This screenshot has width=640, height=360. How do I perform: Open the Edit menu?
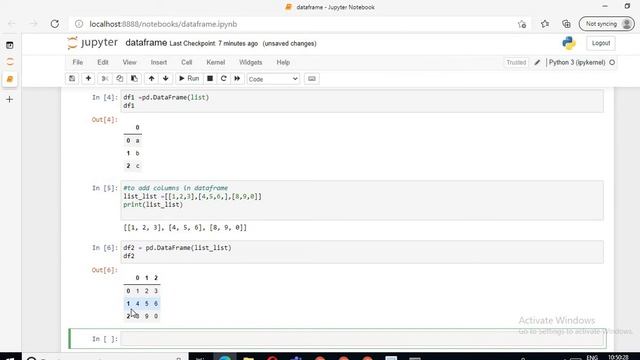coord(103,62)
